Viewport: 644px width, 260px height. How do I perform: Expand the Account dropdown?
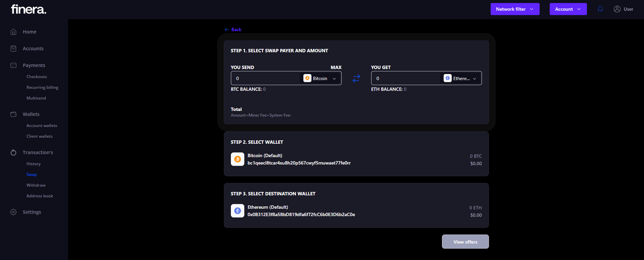click(x=568, y=9)
